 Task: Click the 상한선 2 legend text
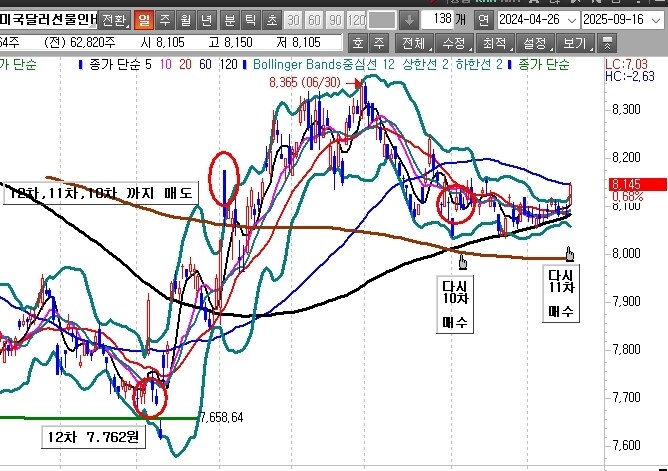[x=425, y=65]
